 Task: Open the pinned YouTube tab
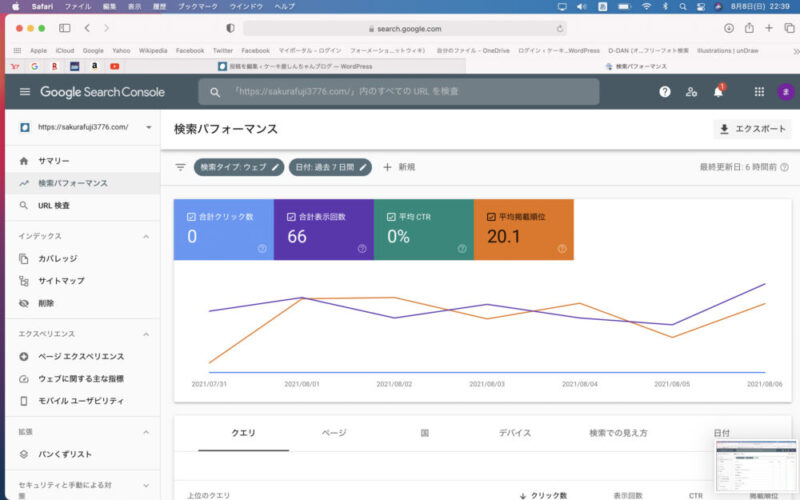[x=114, y=66]
